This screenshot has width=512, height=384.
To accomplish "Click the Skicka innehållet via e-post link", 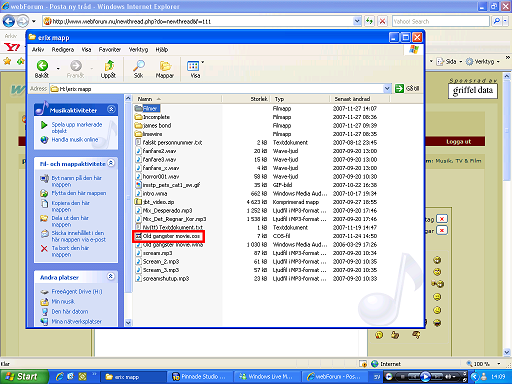I will (x=78, y=236).
